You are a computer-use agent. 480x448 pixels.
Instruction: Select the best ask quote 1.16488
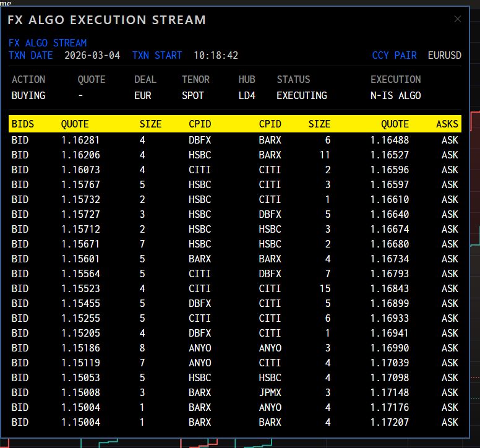(x=389, y=140)
